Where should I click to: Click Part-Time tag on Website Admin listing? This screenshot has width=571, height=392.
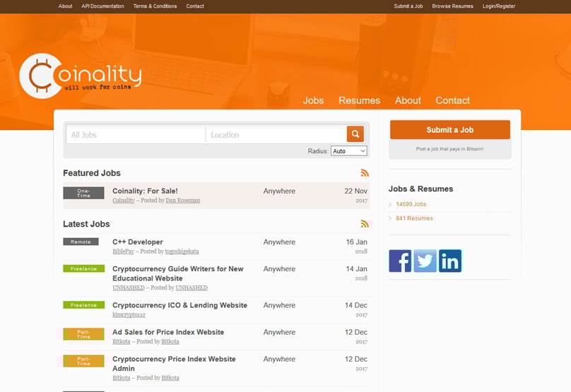tap(83, 361)
